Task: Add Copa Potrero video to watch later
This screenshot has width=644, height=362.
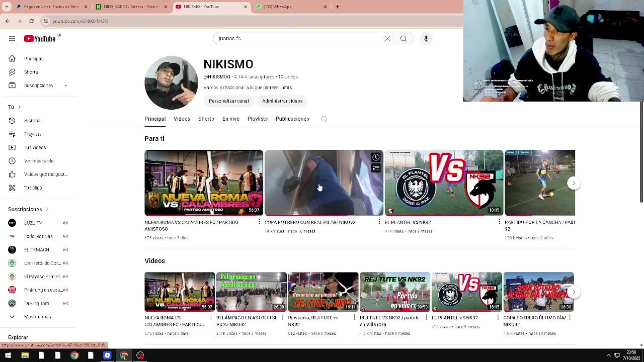Action: coord(376,157)
